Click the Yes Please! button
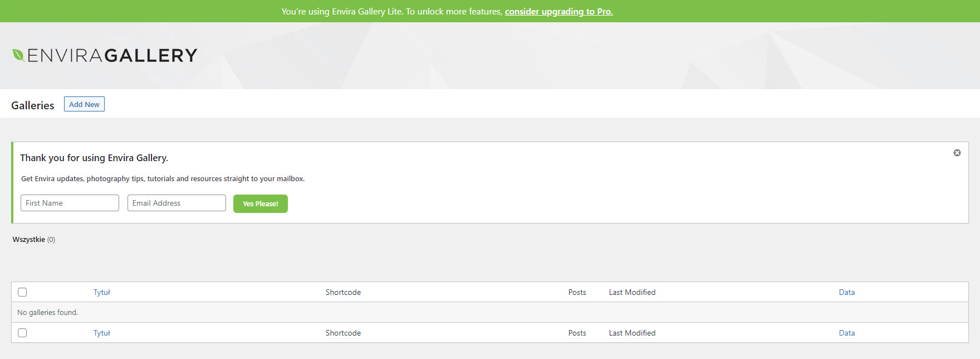This screenshot has height=359, width=980. click(x=261, y=203)
